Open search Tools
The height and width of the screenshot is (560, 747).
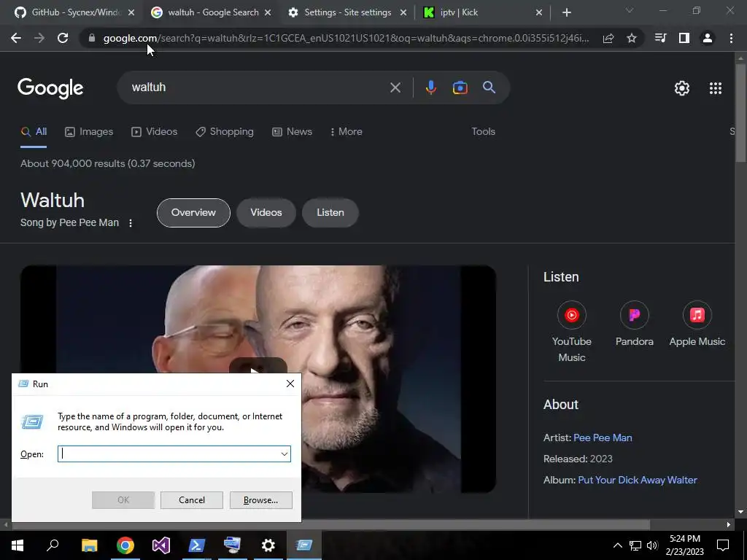click(x=483, y=132)
